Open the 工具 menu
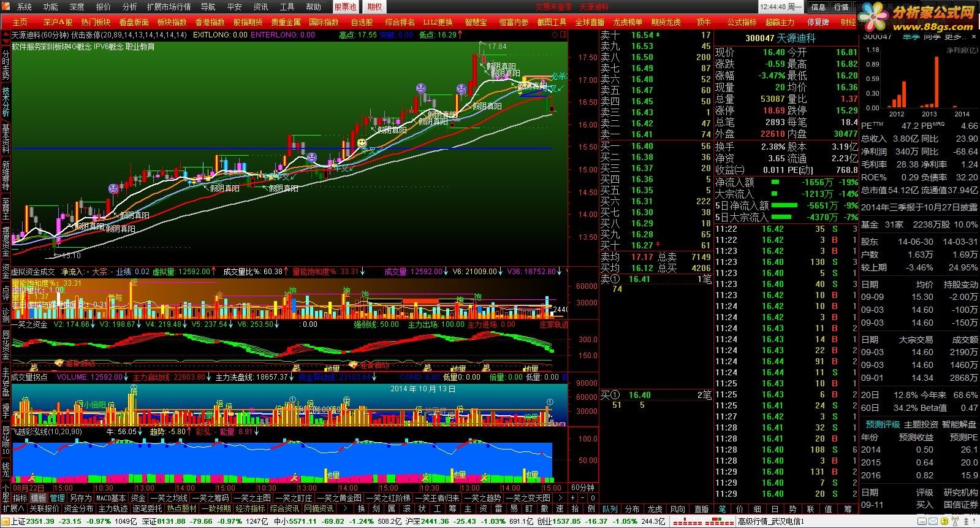Screen dimensions: 980x528 (287, 7)
